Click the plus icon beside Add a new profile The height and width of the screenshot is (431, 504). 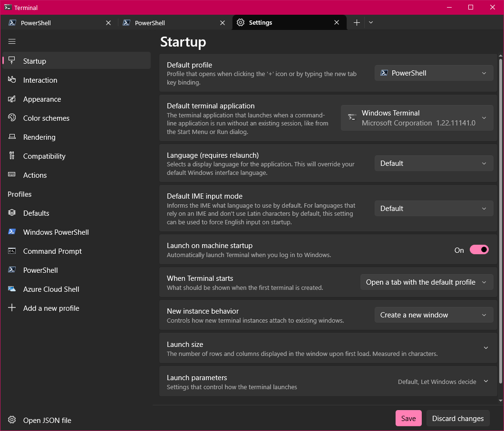pyautogui.click(x=12, y=307)
